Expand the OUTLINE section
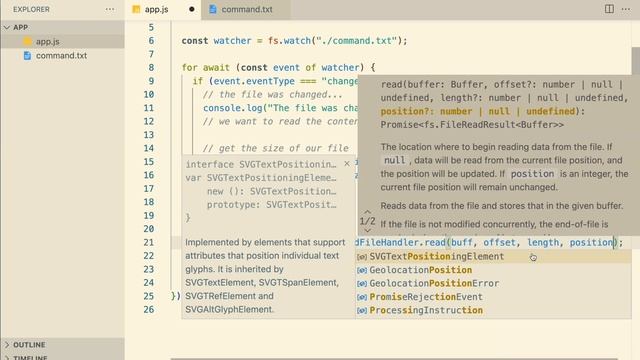This screenshot has height=360, width=640. (x=62, y=345)
